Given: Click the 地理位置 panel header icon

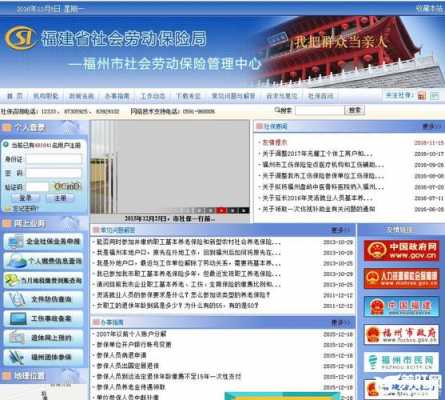Looking at the screenshot, I should [7, 376].
